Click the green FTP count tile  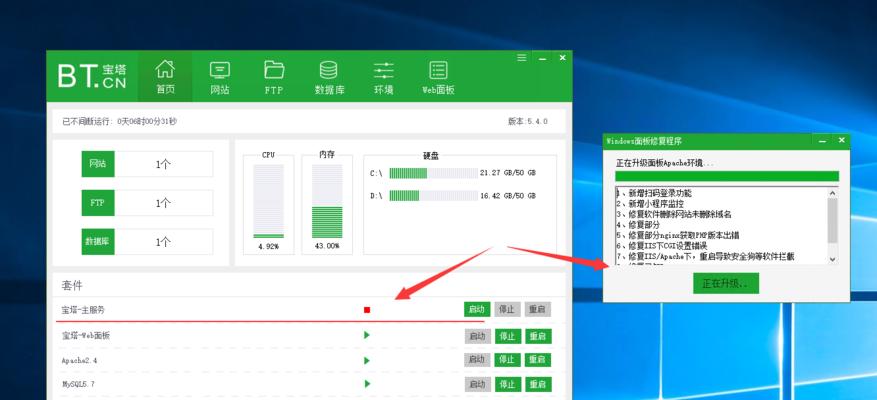pyautogui.click(x=98, y=203)
